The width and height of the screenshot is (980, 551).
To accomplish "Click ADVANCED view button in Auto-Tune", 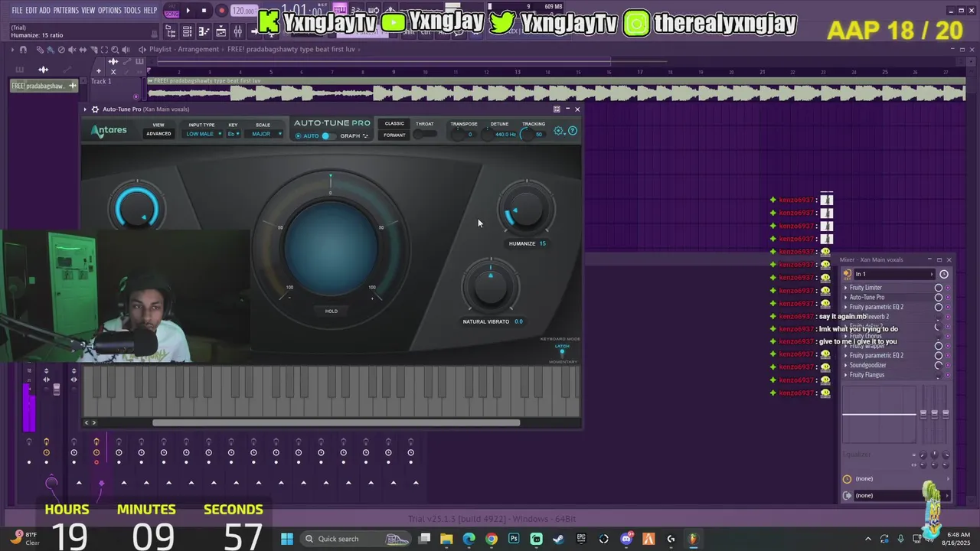I will [x=158, y=134].
